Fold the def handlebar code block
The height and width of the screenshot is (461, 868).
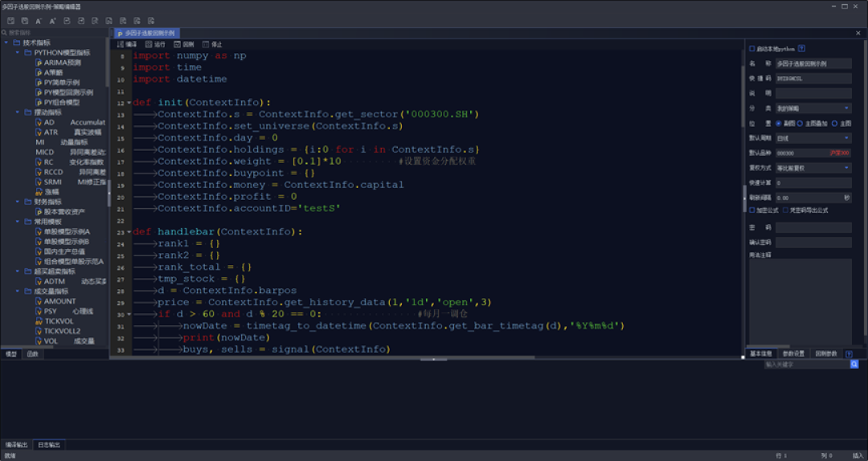point(129,232)
